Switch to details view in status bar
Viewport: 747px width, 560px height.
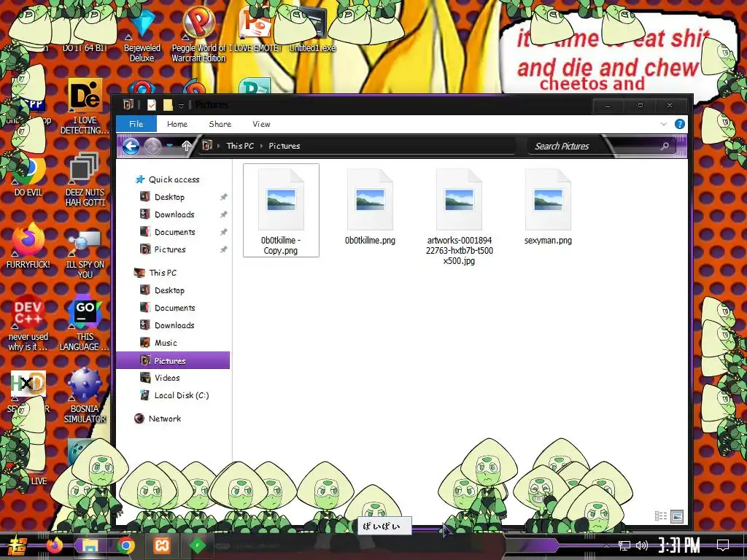661,516
